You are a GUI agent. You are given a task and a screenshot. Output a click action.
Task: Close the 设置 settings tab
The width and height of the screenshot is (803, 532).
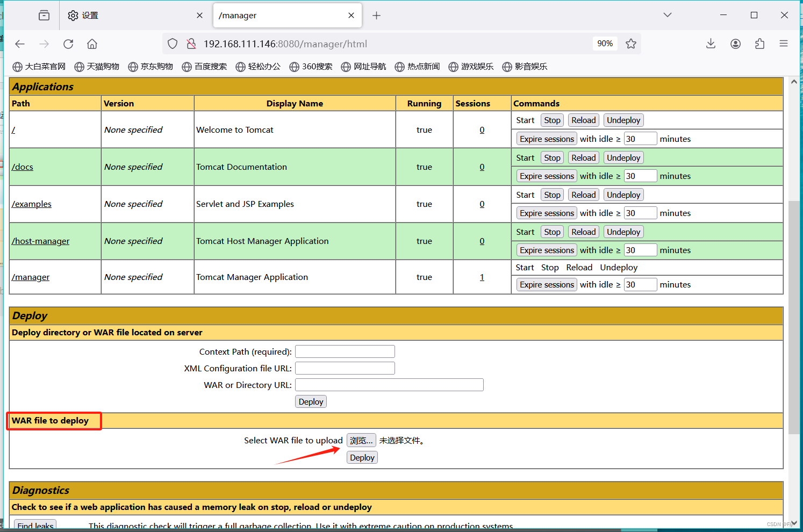199,16
